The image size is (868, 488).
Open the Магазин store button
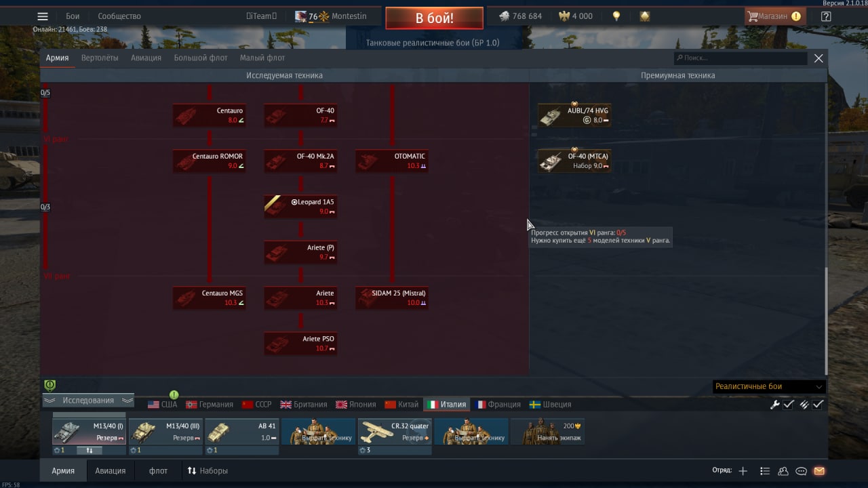coord(774,16)
